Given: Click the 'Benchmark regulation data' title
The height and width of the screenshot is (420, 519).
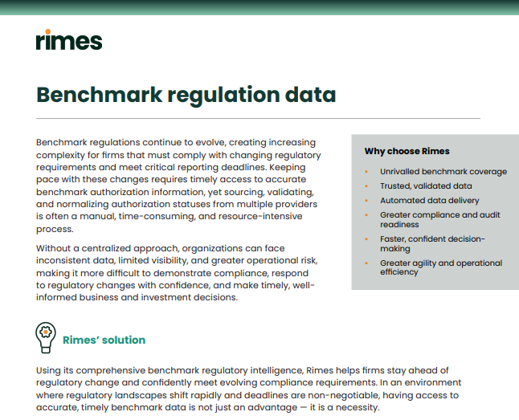Looking at the screenshot, I should [186, 96].
